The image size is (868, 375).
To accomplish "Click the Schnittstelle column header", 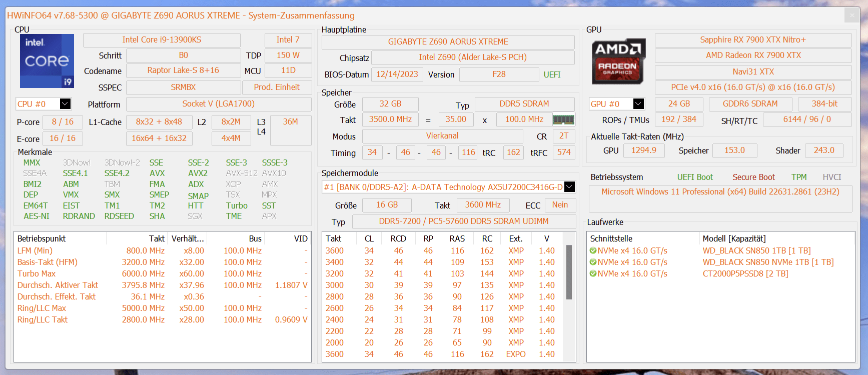I will [x=643, y=239].
